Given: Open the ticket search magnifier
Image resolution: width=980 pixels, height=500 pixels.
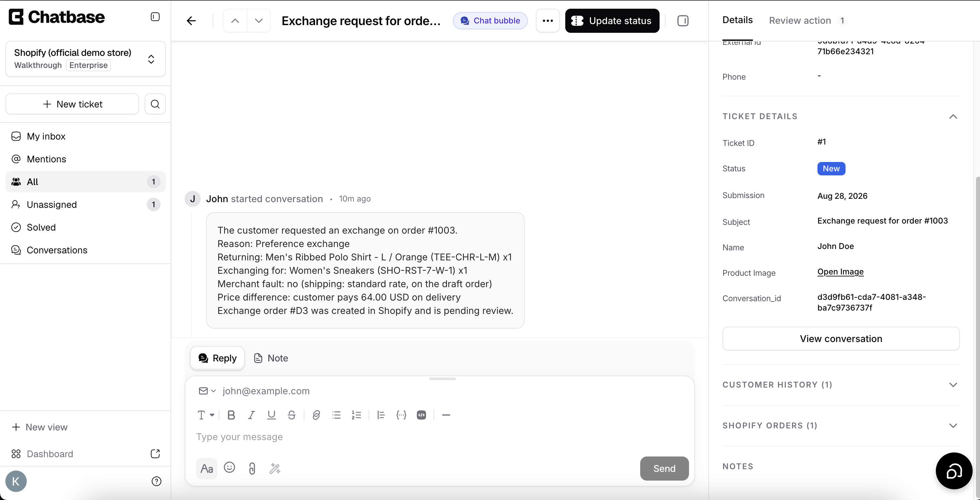Looking at the screenshot, I should click(155, 104).
